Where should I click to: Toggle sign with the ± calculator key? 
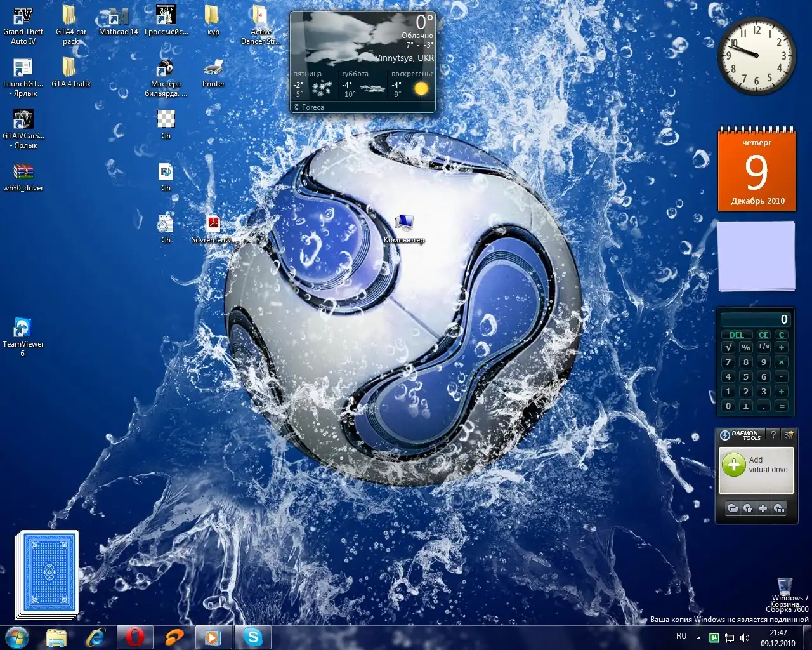coord(746,406)
